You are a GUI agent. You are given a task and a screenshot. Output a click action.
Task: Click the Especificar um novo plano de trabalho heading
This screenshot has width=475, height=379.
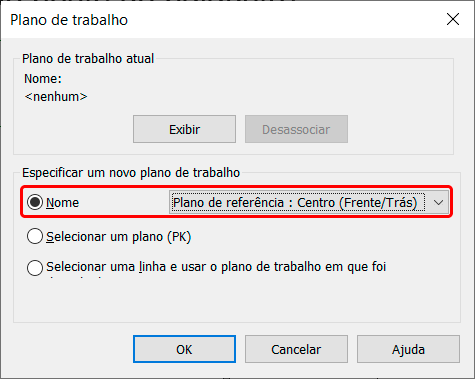point(131,173)
